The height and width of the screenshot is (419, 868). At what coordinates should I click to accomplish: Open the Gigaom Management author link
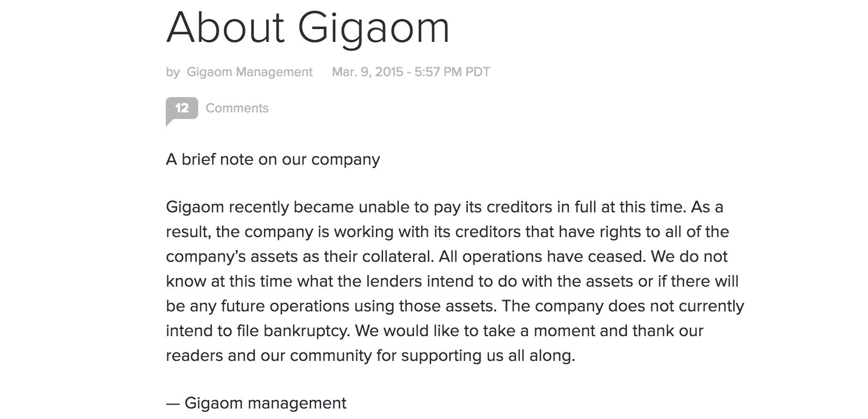(250, 72)
